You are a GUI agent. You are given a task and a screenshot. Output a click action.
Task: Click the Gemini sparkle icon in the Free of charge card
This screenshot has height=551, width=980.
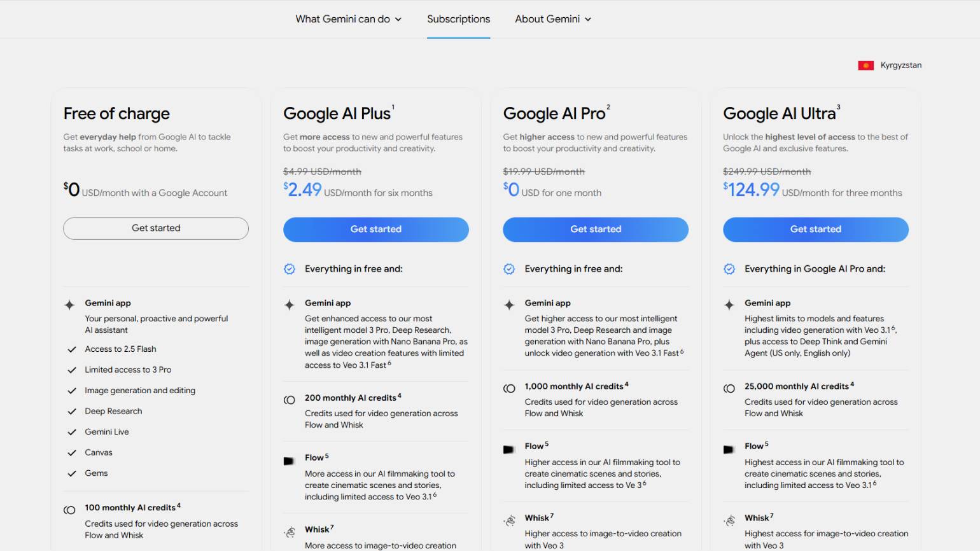[x=69, y=305]
